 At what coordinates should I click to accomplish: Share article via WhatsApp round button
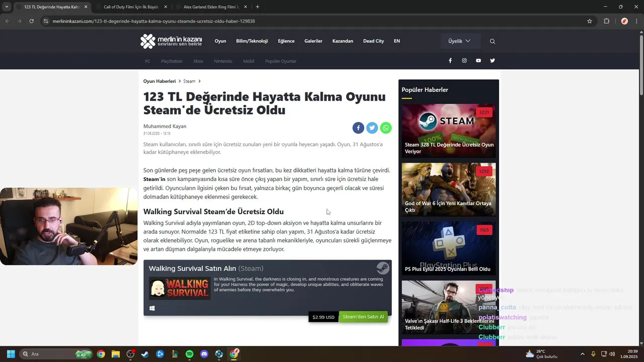coord(386,128)
